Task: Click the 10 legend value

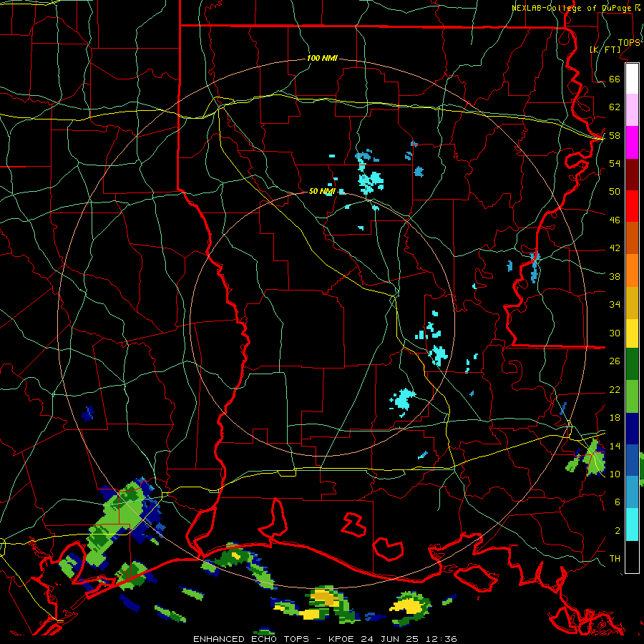Action: click(615, 474)
